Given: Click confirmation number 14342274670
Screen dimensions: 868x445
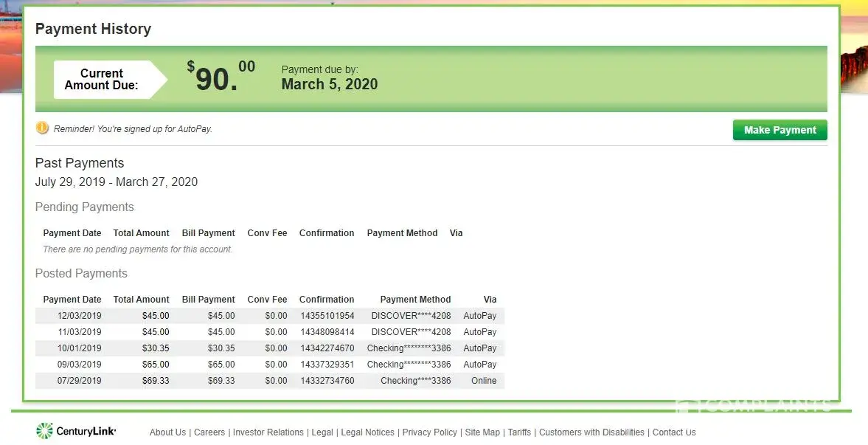Looking at the screenshot, I should pyautogui.click(x=327, y=348).
